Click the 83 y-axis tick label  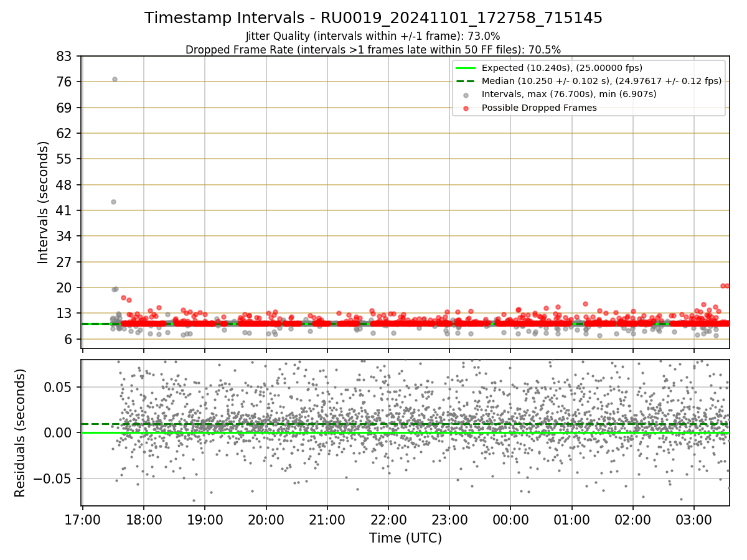point(65,57)
